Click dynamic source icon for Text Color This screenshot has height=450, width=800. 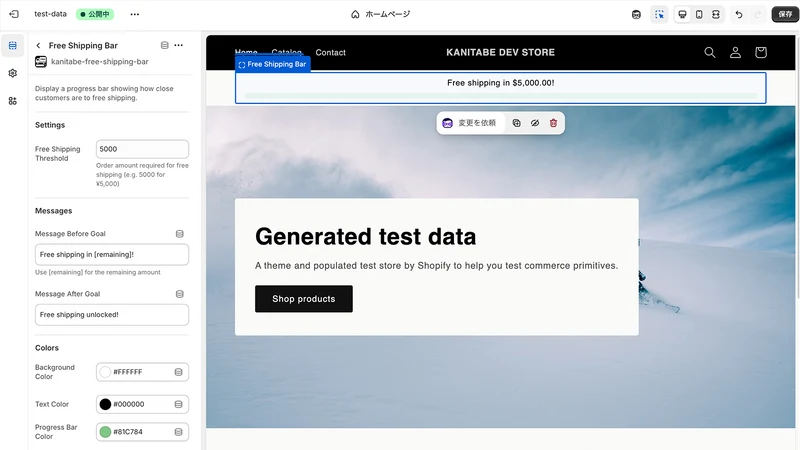[179, 404]
